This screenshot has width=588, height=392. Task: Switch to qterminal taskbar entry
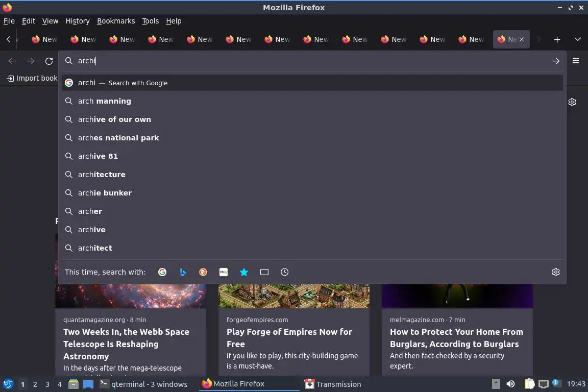pyautogui.click(x=144, y=384)
